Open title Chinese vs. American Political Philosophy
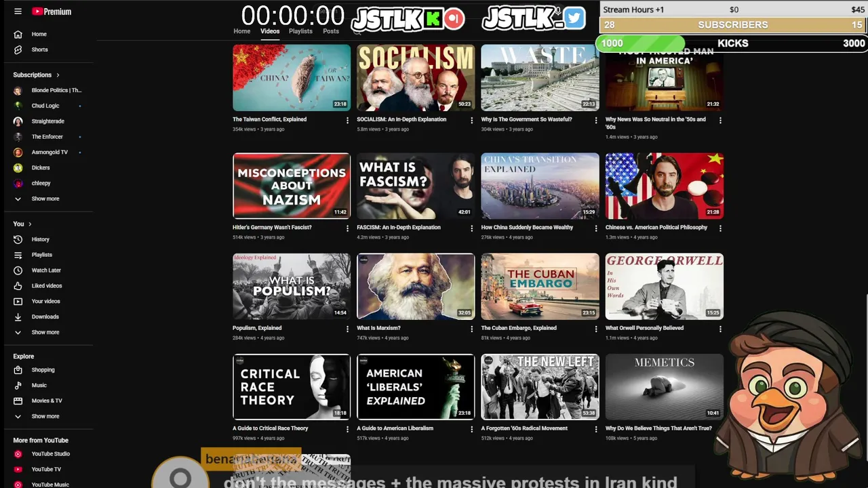 tap(656, 228)
